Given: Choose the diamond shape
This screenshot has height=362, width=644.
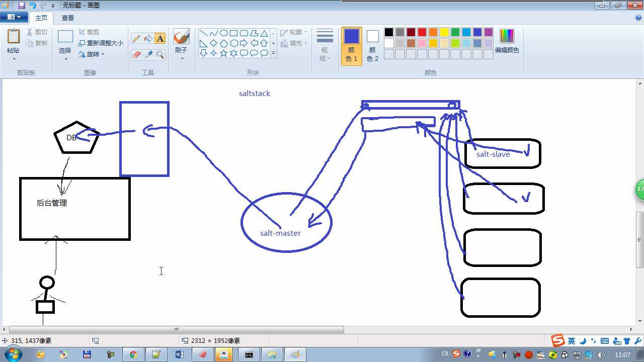Looking at the screenshot, I should pos(213,43).
